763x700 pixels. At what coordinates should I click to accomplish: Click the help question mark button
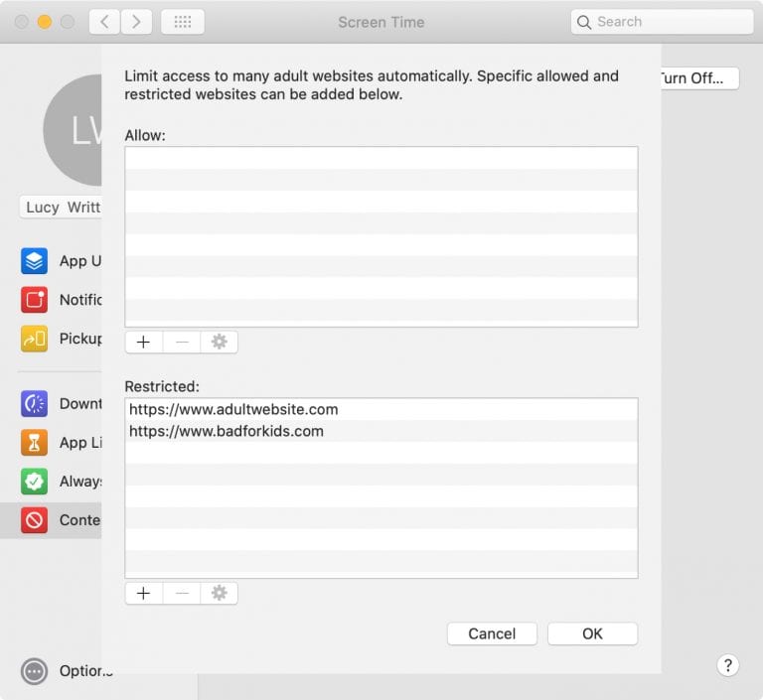[727, 665]
